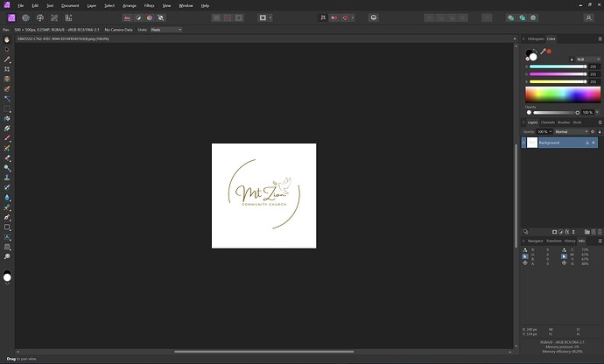This screenshot has height=364, width=604.
Task: Select the Rectangular Marquee tool
Action: (7, 109)
